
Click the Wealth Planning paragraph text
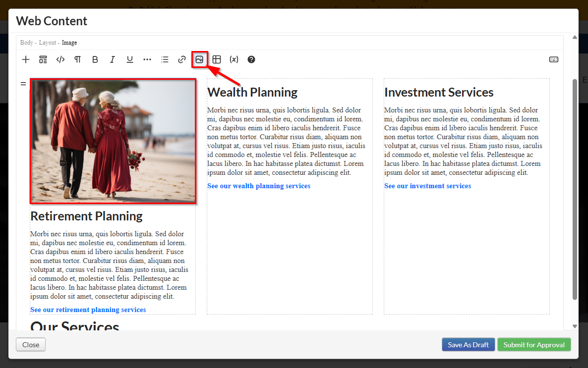286,141
